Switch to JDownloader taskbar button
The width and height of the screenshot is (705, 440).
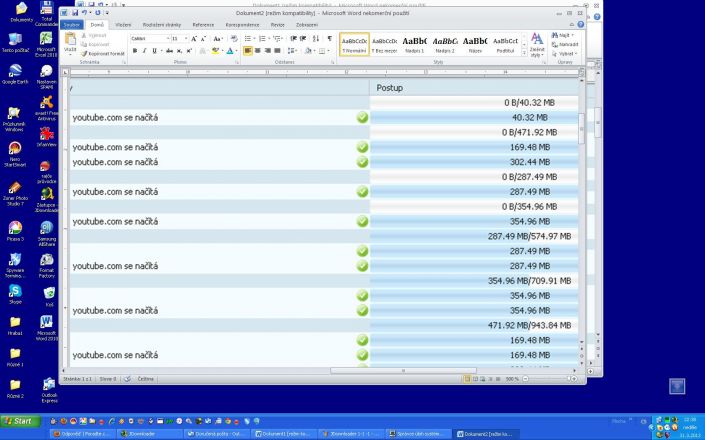click(149, 434)
